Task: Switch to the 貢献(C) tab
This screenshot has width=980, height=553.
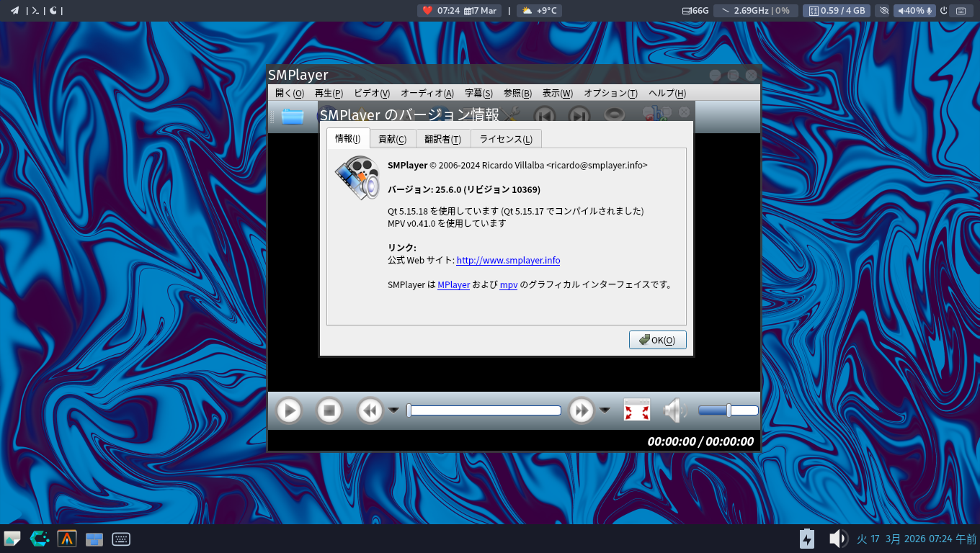Action: [x=393, y=139]
